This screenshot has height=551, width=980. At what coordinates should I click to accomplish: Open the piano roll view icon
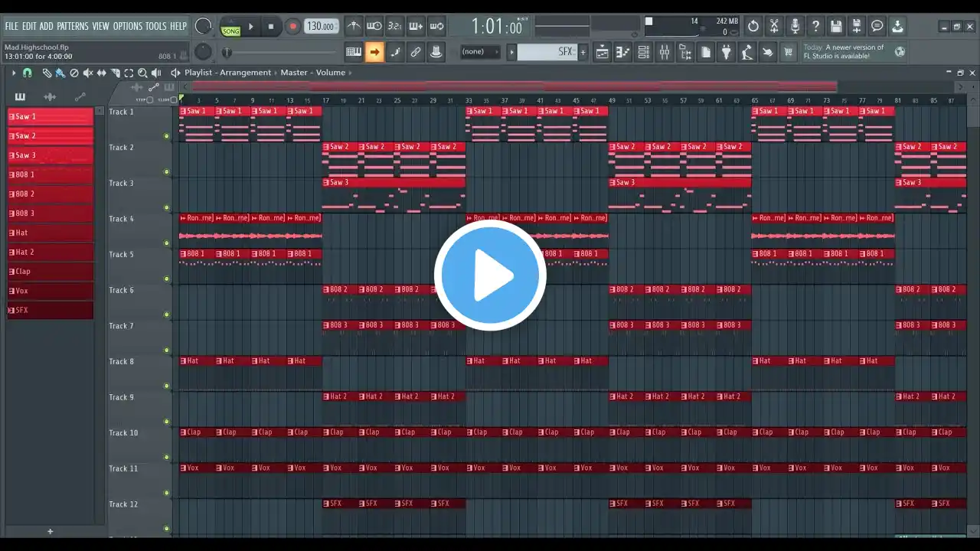pos(623,52)
